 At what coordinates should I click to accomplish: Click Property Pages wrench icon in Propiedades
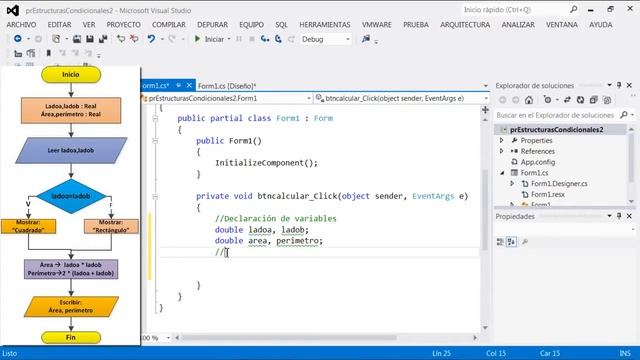[525, 242]
